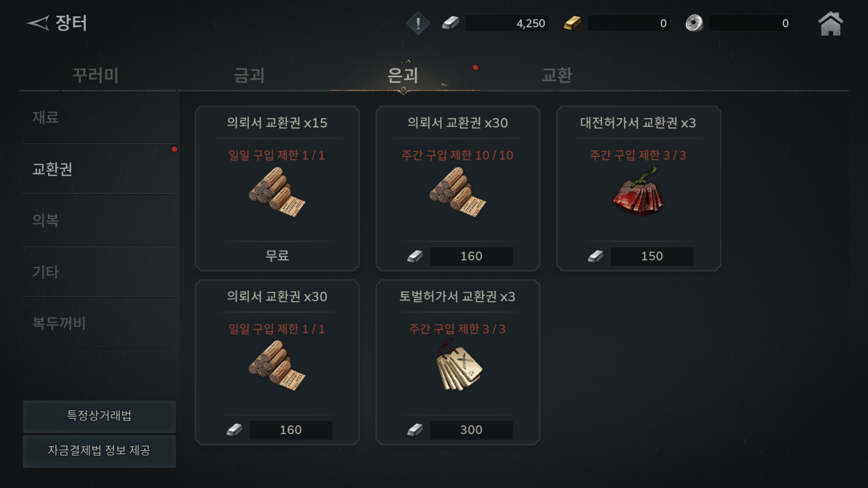Click the 특정상거래법 button

(99, 416)
